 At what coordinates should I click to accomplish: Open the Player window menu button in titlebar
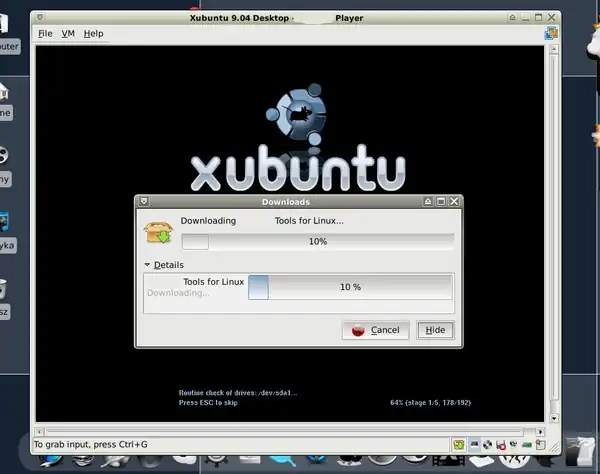pyautogui.click(x=39, y=17)
